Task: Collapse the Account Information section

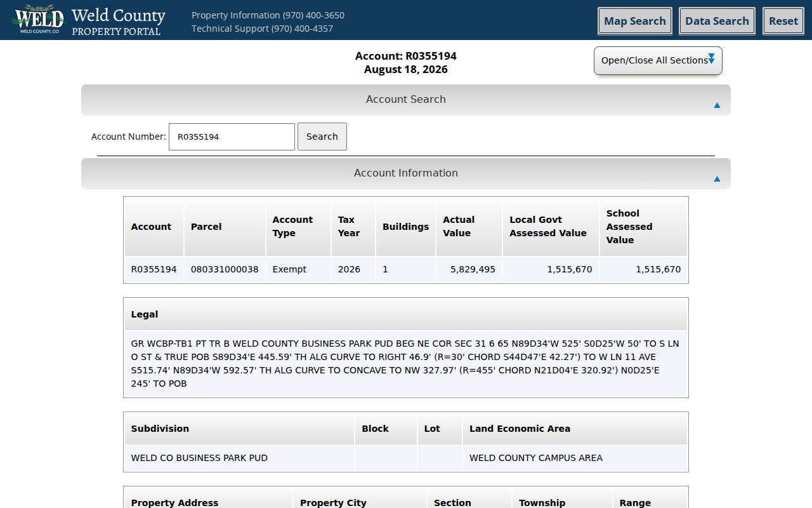Action: (406, 173)
